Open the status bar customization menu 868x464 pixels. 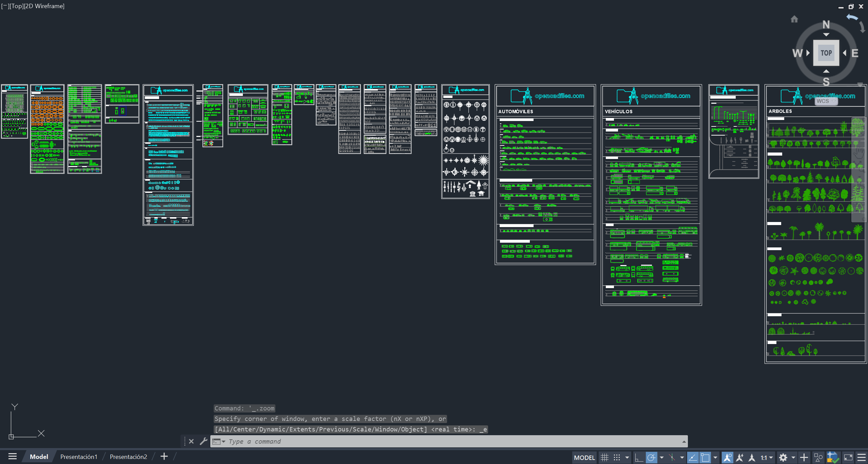(x=861, y=458)
